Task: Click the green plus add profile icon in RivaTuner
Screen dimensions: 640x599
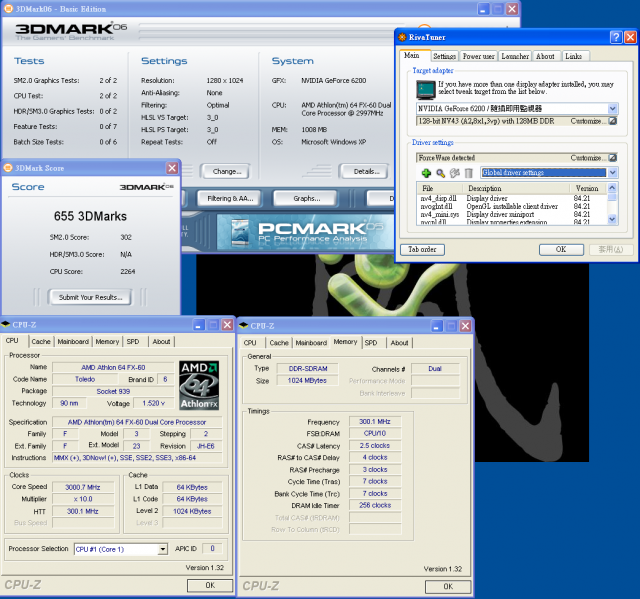Action: pyautogui.click(x=426, y=173)
